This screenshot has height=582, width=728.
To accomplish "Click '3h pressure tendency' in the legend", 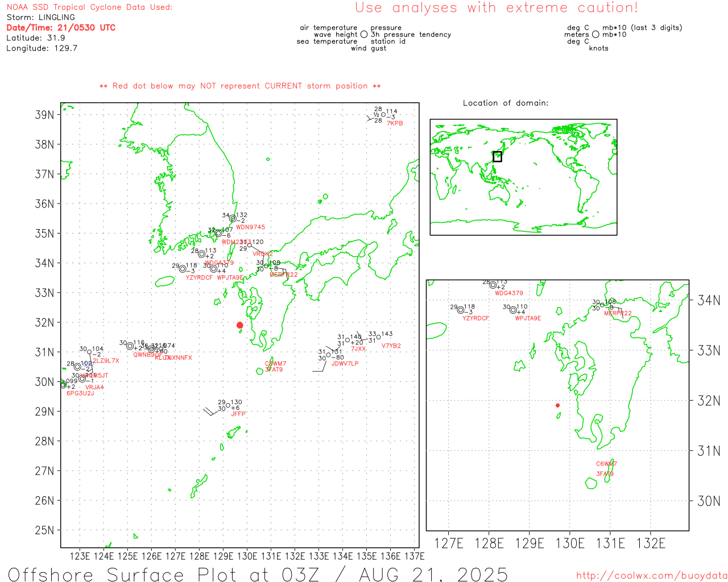I will [x=411, y=35].
